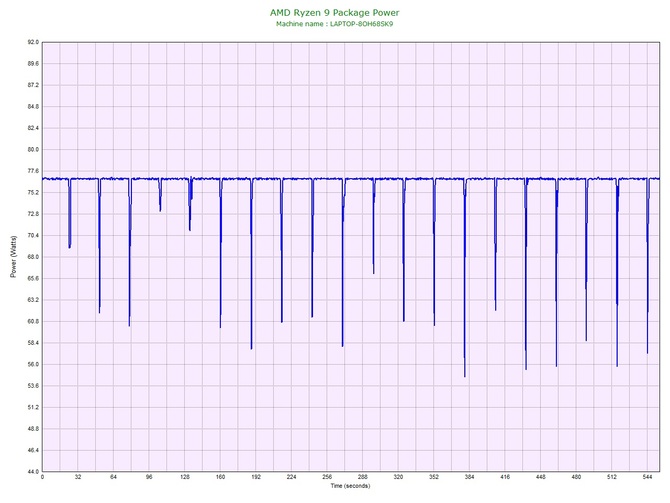Click the 352 time axis tick label
The width and height of the screenshot is (670, 503).
click(x=434, y=477)
